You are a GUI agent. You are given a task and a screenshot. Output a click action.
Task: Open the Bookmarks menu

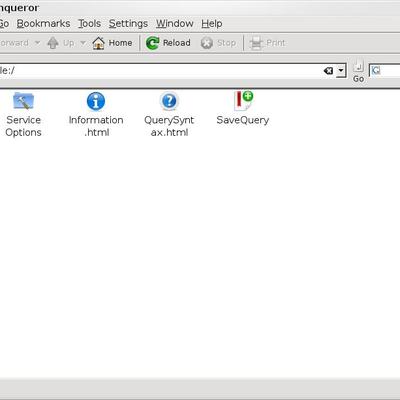(x=43, y=24)
